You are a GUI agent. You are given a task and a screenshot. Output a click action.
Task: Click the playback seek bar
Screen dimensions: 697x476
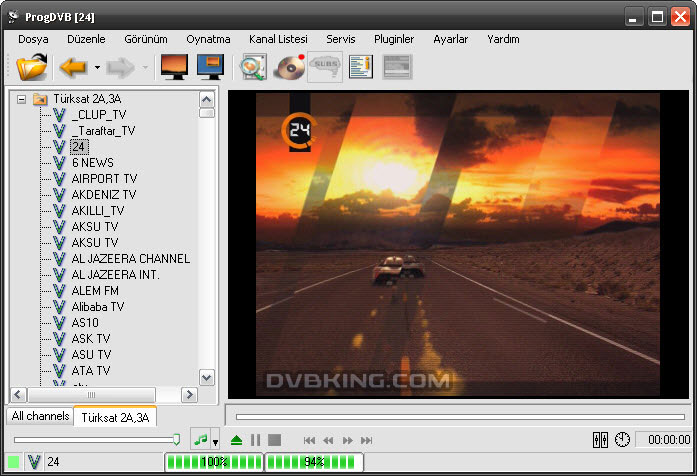460,417
